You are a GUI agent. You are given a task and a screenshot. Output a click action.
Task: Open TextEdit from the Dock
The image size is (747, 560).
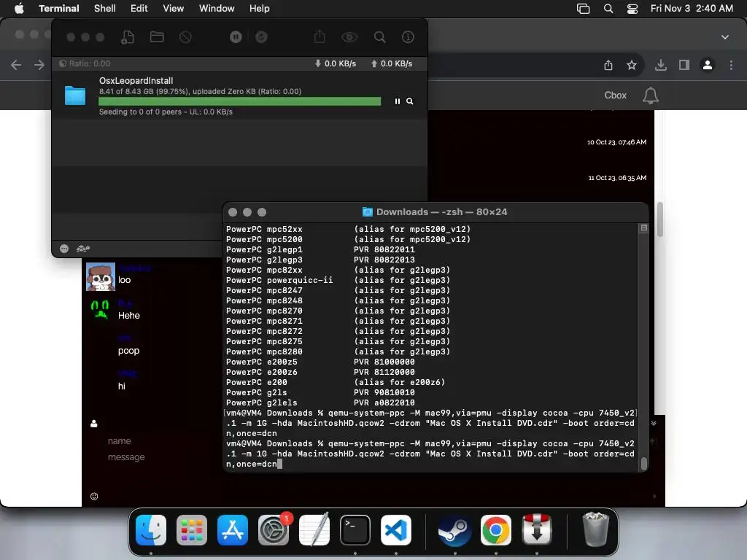point(314,530)
